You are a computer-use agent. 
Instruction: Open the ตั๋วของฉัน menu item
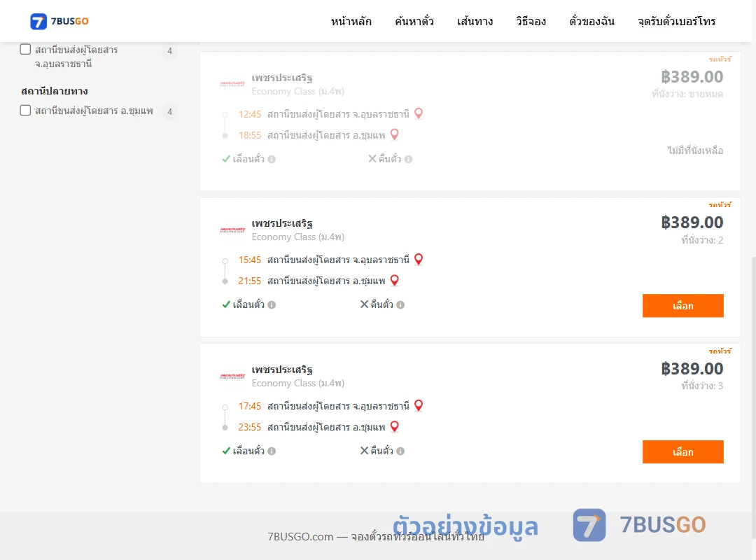point(591,21)
